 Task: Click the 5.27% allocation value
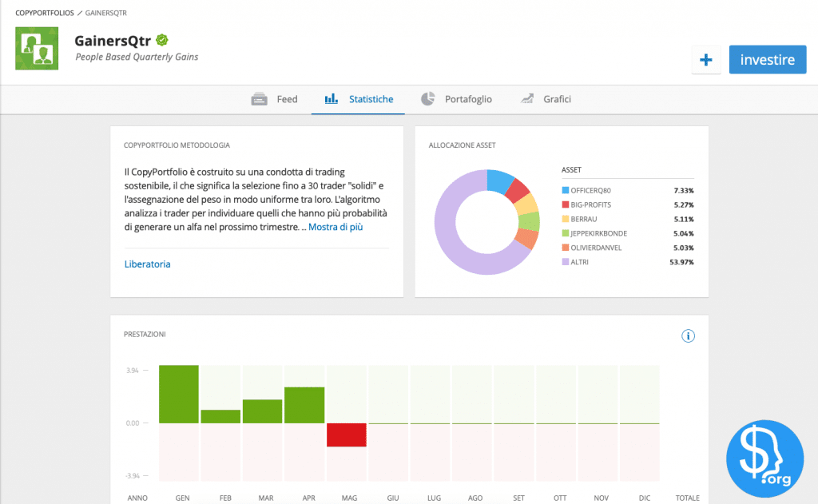point(684,205)
